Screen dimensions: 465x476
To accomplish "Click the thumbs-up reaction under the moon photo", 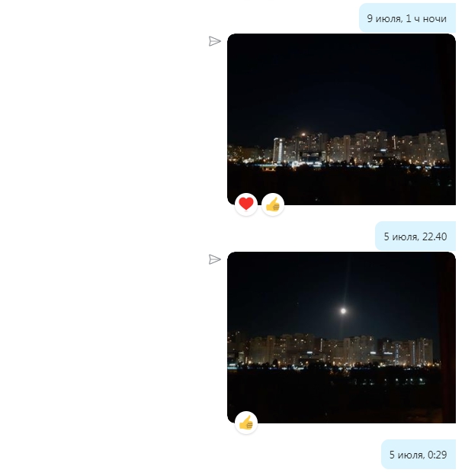I will point(246,423).
